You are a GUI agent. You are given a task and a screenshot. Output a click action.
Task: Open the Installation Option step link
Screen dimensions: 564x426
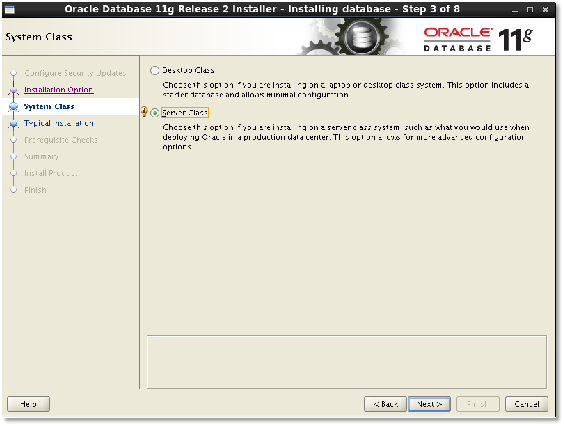59,90
